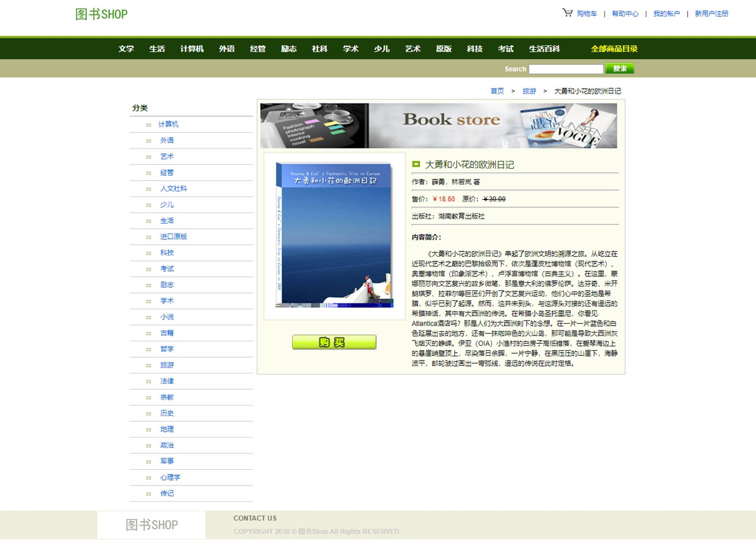Click CONTACT US in the footer

coord(255,519)
